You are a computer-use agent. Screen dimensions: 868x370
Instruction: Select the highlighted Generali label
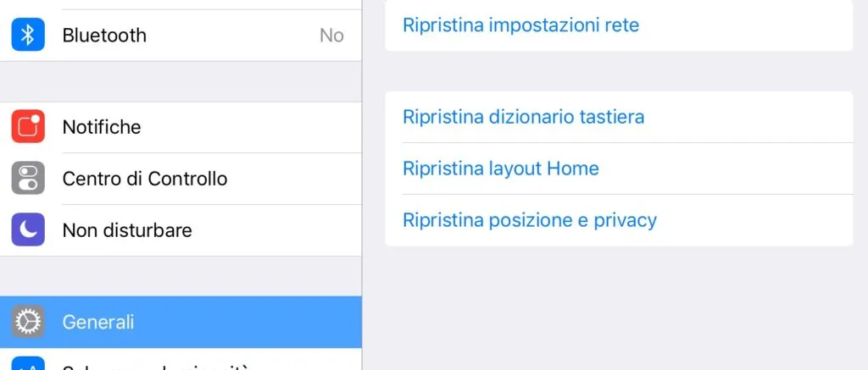coord(98,322)
